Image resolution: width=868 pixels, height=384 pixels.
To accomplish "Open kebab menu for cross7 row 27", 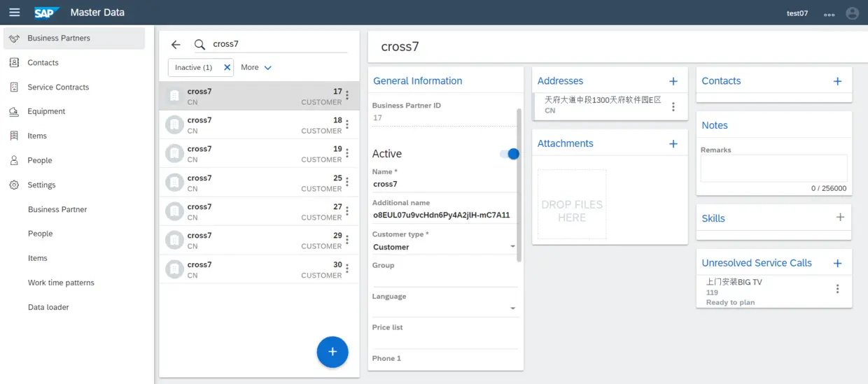I will coord(347,211).
